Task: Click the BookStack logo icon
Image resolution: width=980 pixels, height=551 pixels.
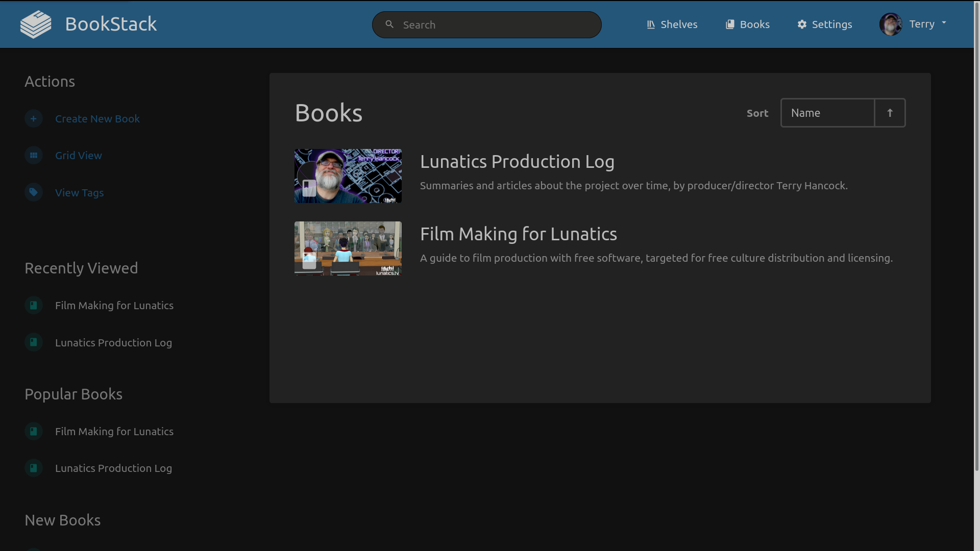Action: (36, 24)
